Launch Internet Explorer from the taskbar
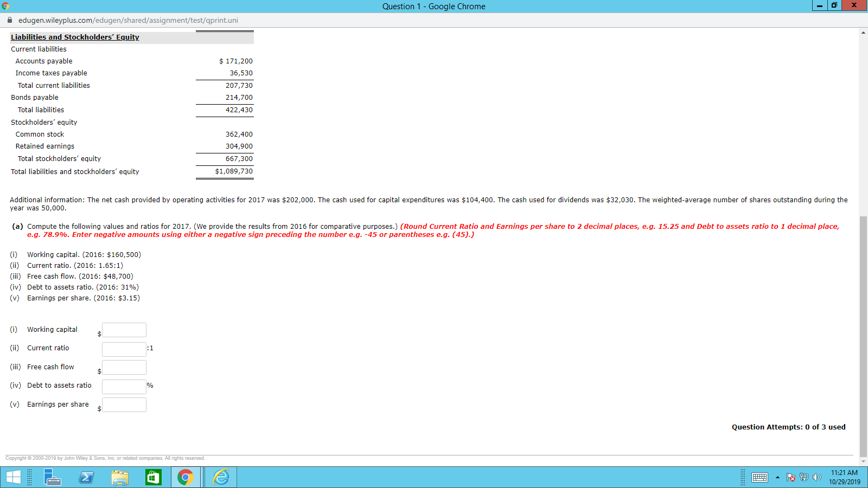Image resolution: width=868 pixels, height=488 pixels. (x=220, y=478)
